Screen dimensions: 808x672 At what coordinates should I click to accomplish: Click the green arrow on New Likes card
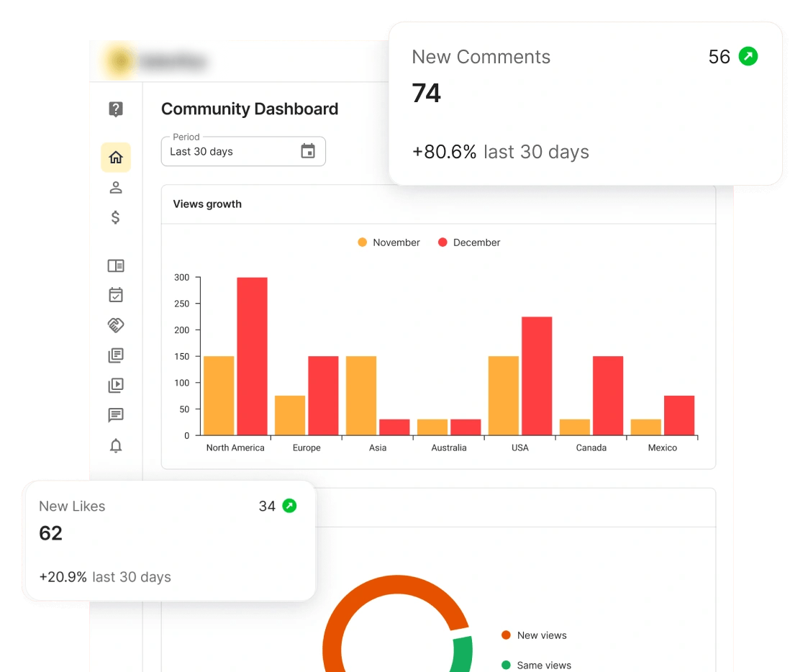tap(290, 506)
